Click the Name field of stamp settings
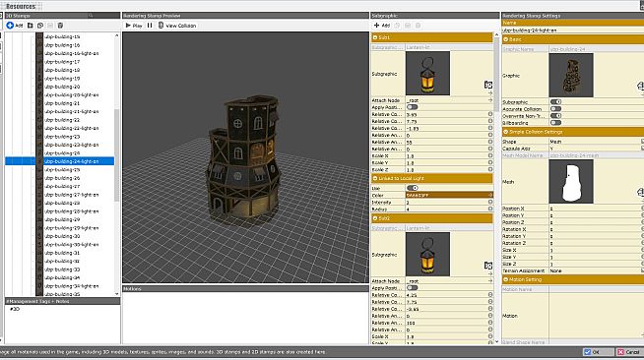Screen dimensions: 644x360 [x=572, y=30]
